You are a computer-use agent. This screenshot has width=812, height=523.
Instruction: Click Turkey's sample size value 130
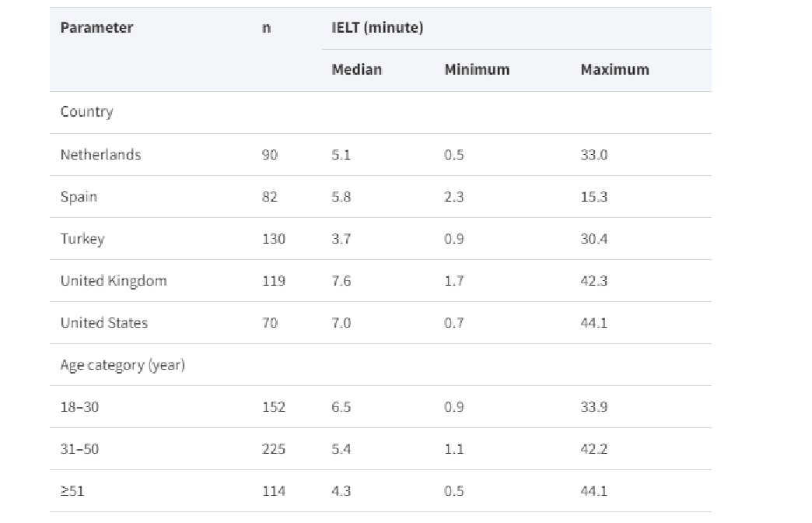tap(274, 239)
